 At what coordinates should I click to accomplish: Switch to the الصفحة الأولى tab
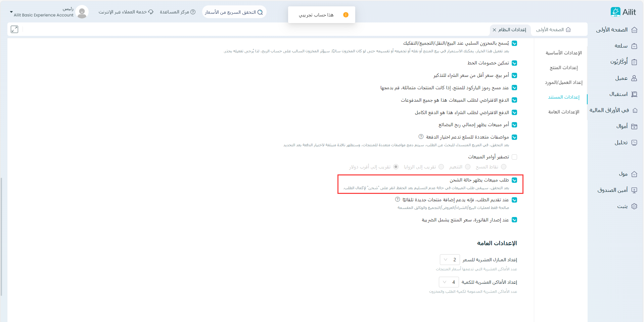tap(553, 30)
